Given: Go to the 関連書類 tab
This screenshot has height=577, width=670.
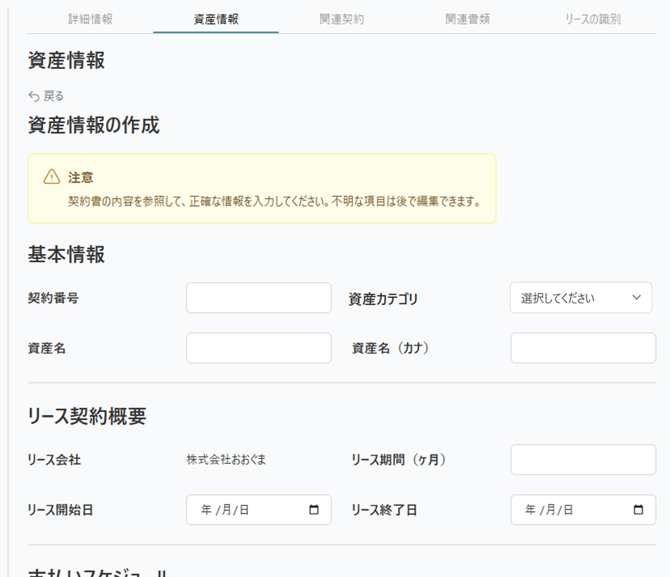Looking at the screenshot, I should pos(467,19).
